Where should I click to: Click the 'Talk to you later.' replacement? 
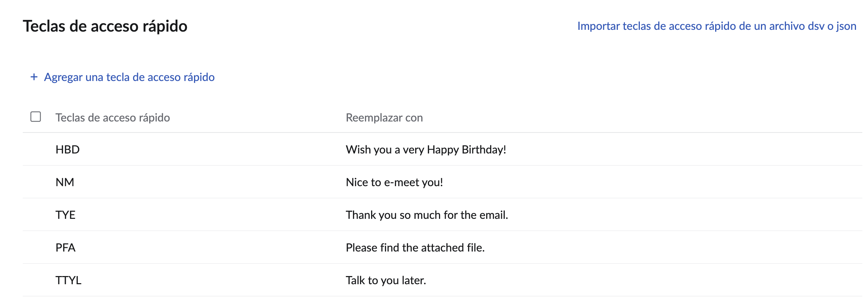[x=386, y=280]
